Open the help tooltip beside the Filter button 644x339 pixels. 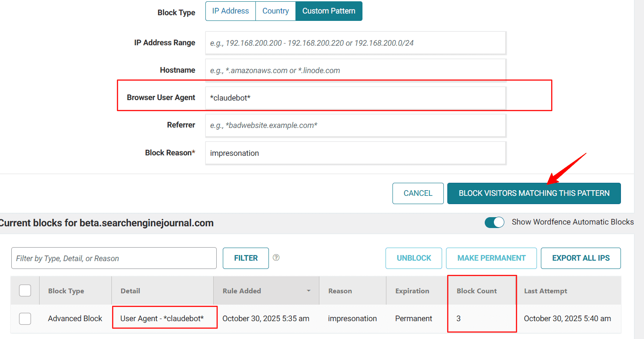[276, 258]
